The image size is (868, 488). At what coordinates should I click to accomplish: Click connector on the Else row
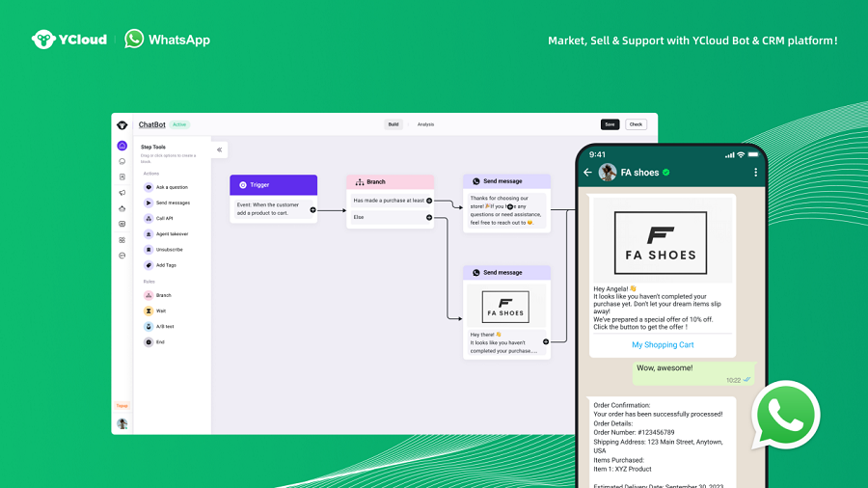[x=429, y=217]
